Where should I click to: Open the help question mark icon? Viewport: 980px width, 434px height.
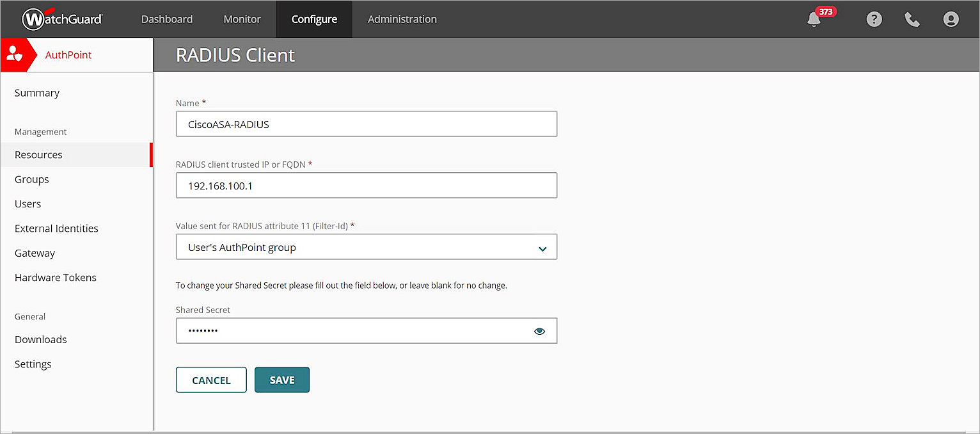tap(874, 19)
